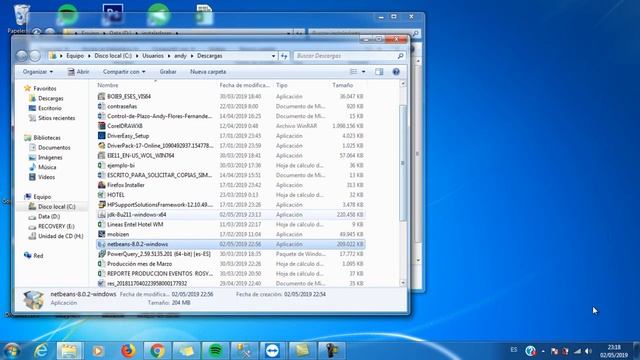Click the refresh button beside address bar
640x360 pixels.
(x=284, y=56)
